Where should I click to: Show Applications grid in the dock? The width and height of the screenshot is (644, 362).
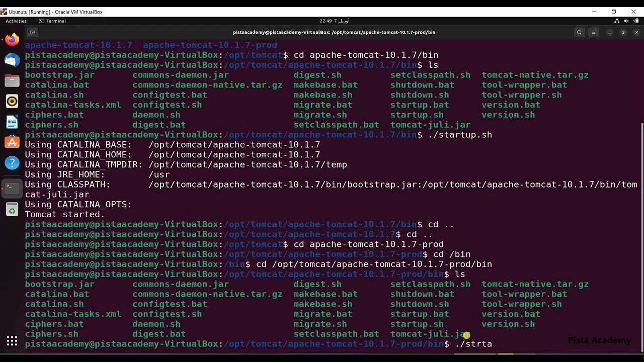point(12,342)
